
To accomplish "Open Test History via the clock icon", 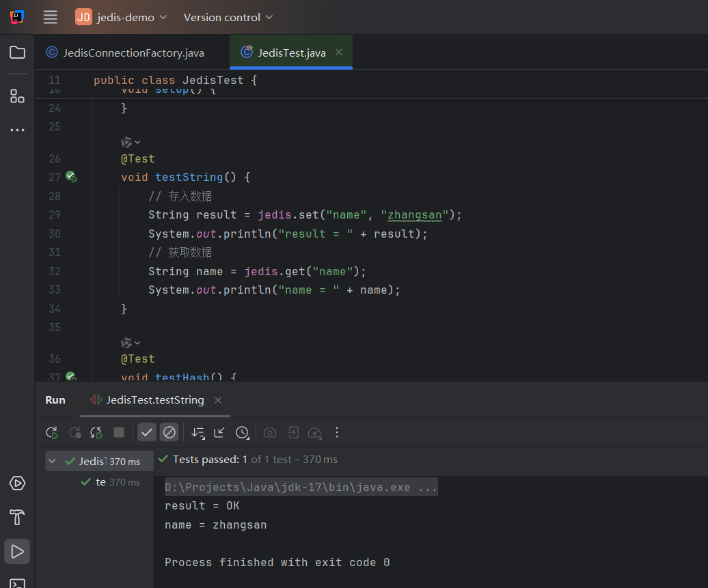I will pos(242,432).
